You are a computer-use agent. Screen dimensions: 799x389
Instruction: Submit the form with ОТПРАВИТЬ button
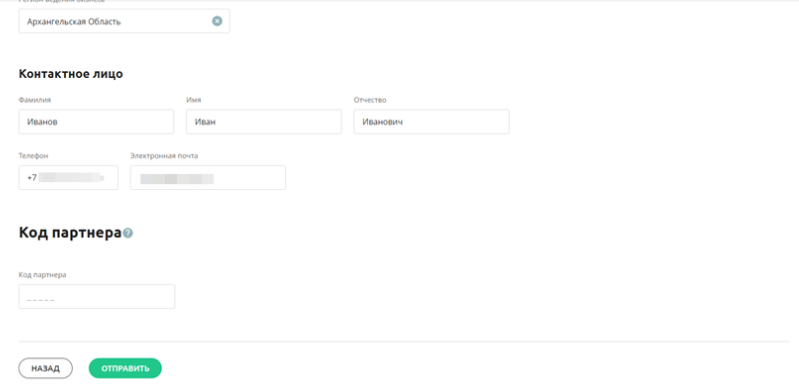point(125,368)
